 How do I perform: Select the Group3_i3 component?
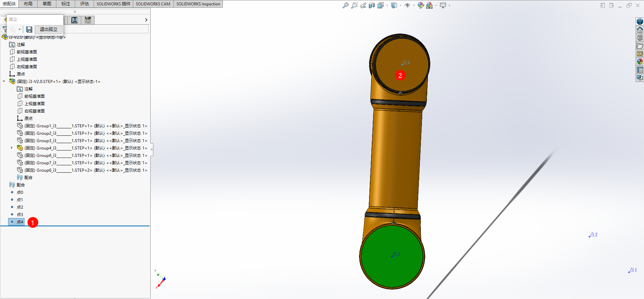coord(82,140)
